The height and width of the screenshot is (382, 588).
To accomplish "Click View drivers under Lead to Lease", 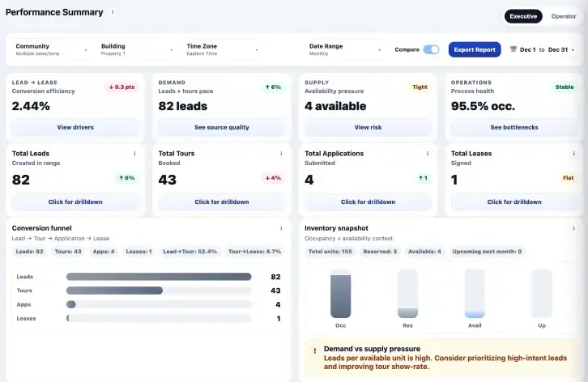I will (x=75, y=127).
